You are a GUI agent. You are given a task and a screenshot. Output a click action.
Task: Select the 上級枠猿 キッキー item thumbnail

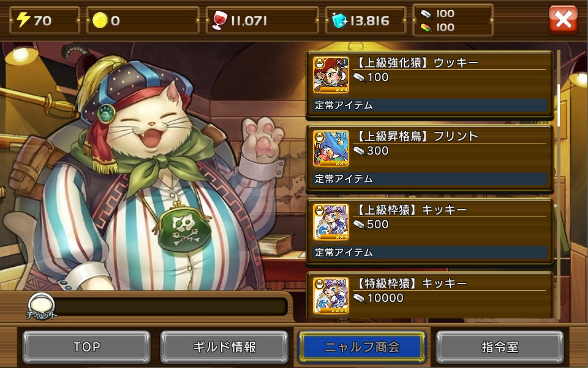(331, 222)
